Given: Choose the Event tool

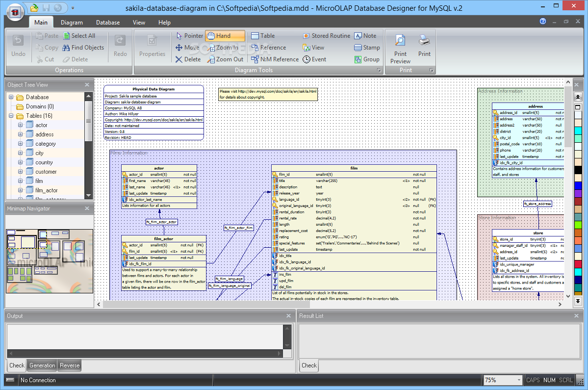Looking at the screenshot, I should pos(314,59).
